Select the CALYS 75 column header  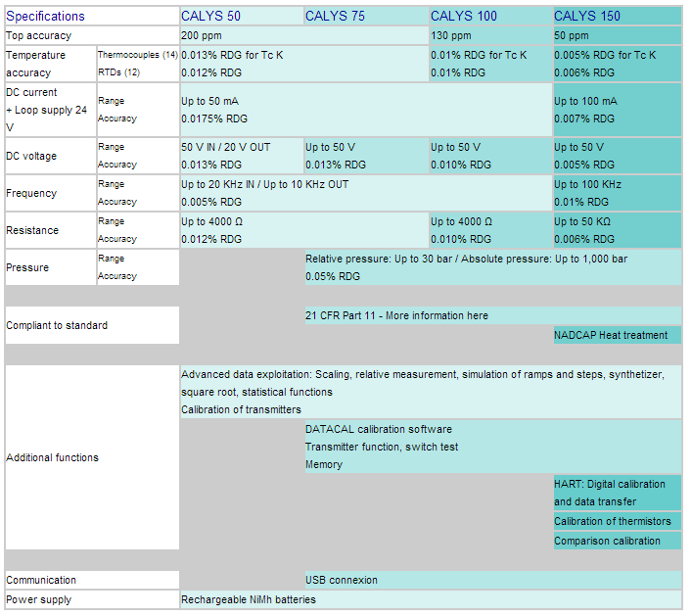click(335, 16)
